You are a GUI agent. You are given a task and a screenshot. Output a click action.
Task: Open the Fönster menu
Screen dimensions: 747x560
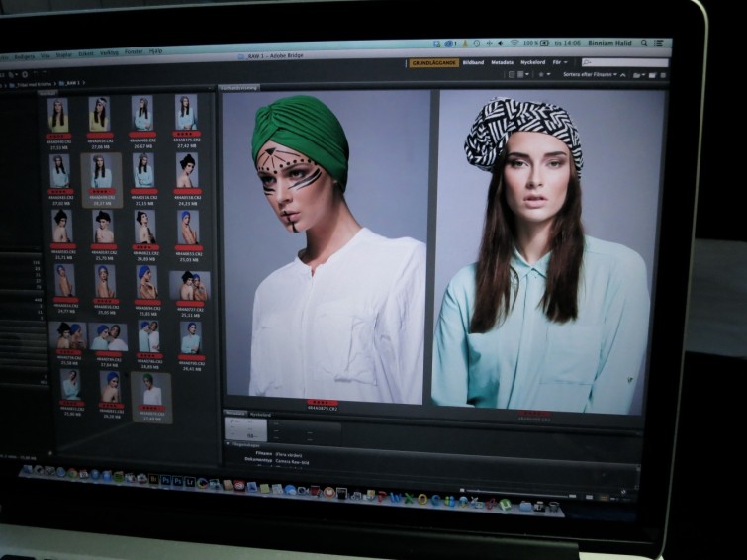click(134, 51)
